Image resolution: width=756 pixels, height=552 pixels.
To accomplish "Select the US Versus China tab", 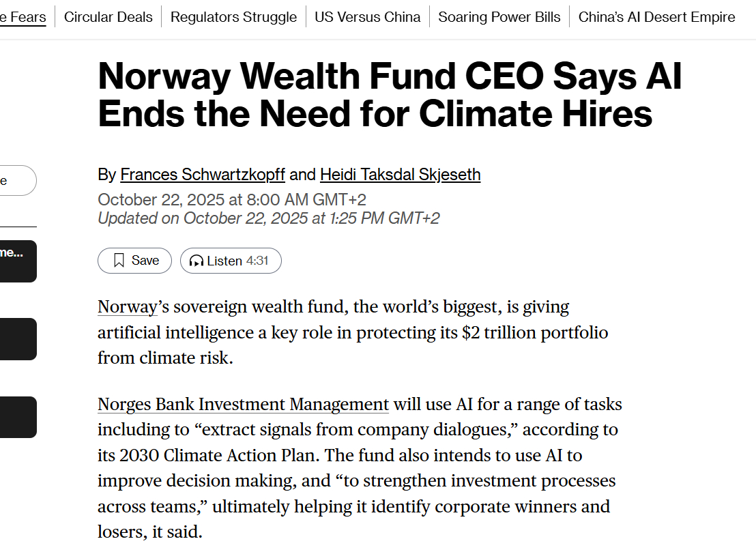I will click(x=367, y=17).
